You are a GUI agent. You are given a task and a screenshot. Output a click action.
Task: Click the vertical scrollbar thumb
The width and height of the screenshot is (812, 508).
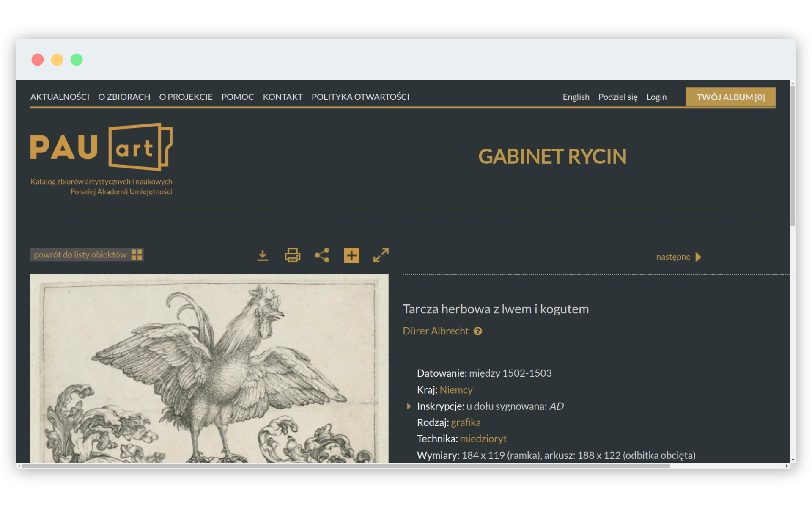pyautogui.click(x=793, y=156)
